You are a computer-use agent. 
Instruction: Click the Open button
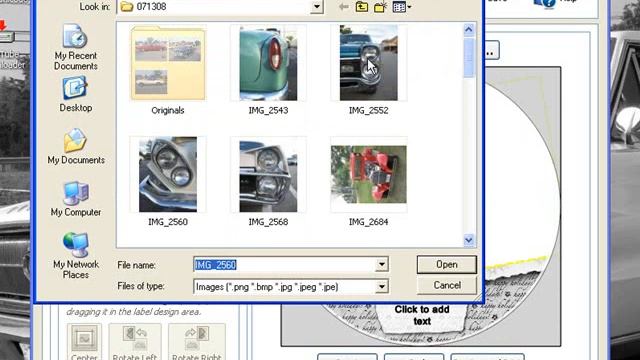coord(447,264)
